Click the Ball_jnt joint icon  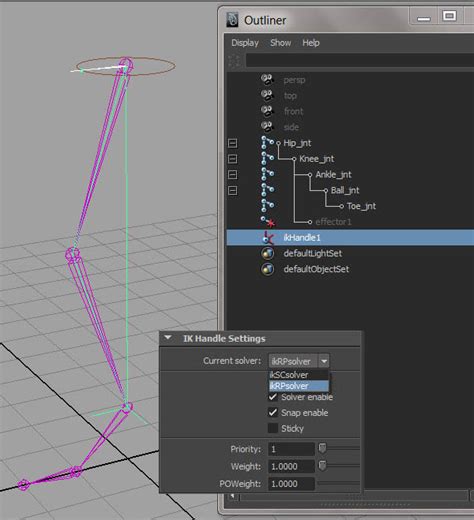pyautogui.click(x=267, y=190)
